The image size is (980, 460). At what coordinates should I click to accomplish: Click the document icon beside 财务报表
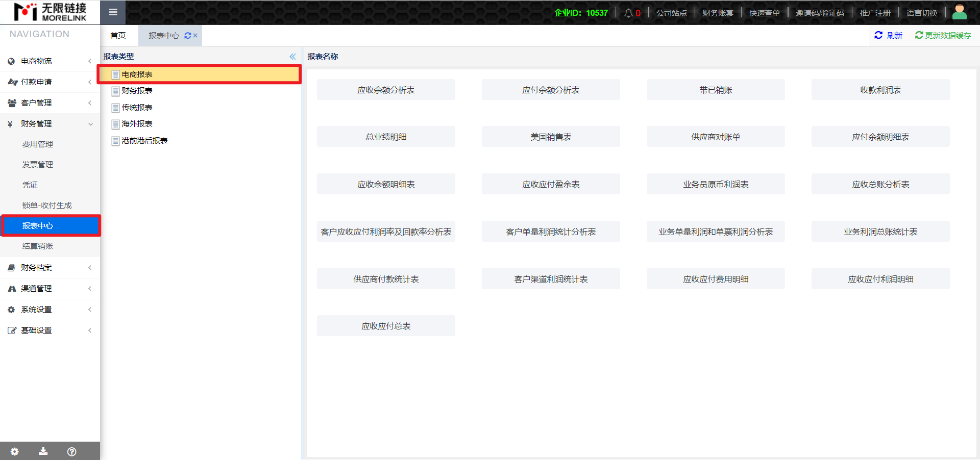116,91
